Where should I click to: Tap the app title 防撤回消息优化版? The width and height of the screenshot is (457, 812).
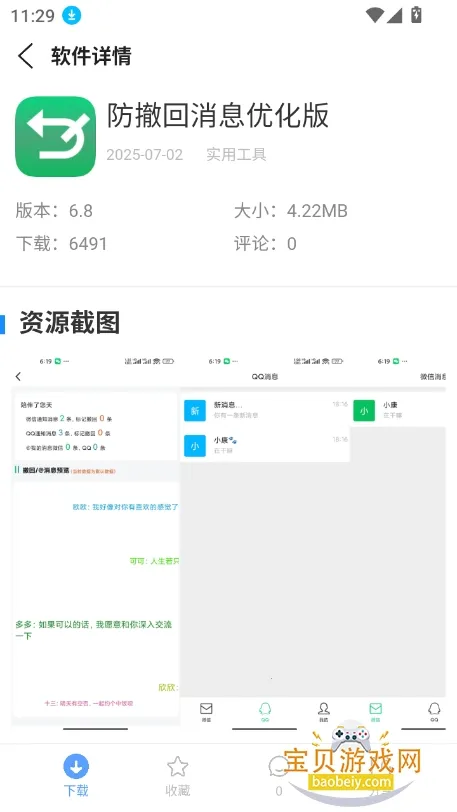click(x=218, y=115)
